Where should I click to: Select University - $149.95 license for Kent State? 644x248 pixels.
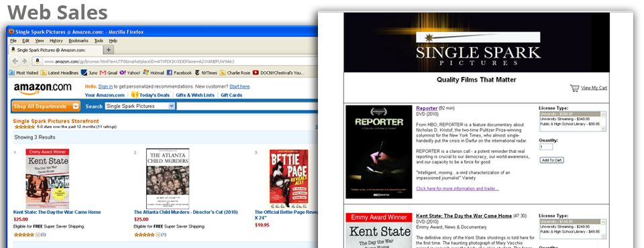(x=570, y=222)
